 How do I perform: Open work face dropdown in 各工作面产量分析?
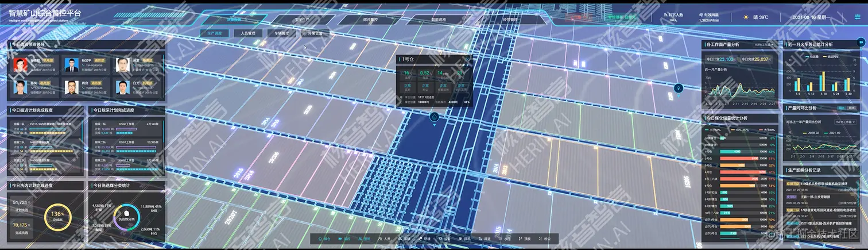coord(763,44)
